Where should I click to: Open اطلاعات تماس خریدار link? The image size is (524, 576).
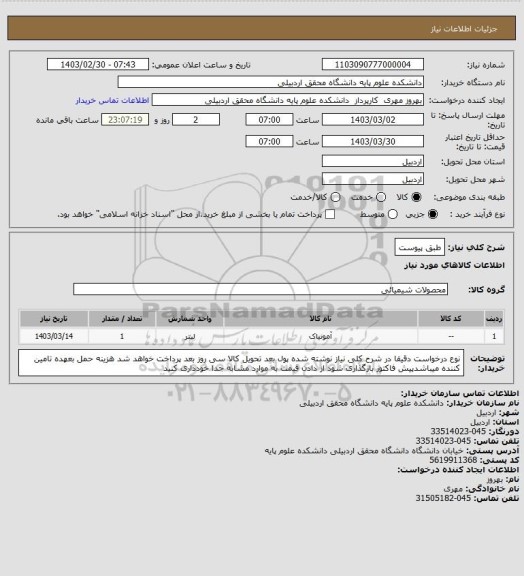[x=112, y=100]
